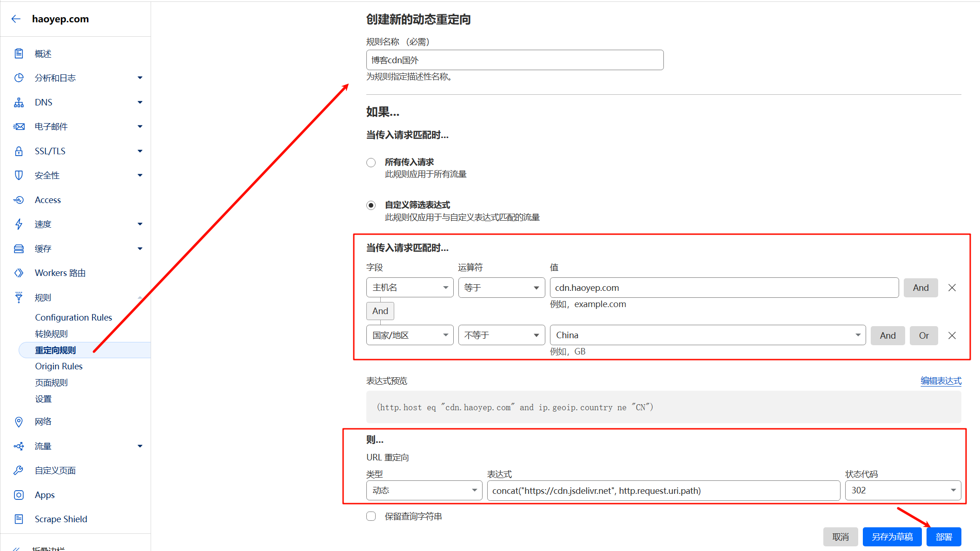Check the 保留查询字符串 checkbox
980x551 pixels.
[x=371, y=516]
